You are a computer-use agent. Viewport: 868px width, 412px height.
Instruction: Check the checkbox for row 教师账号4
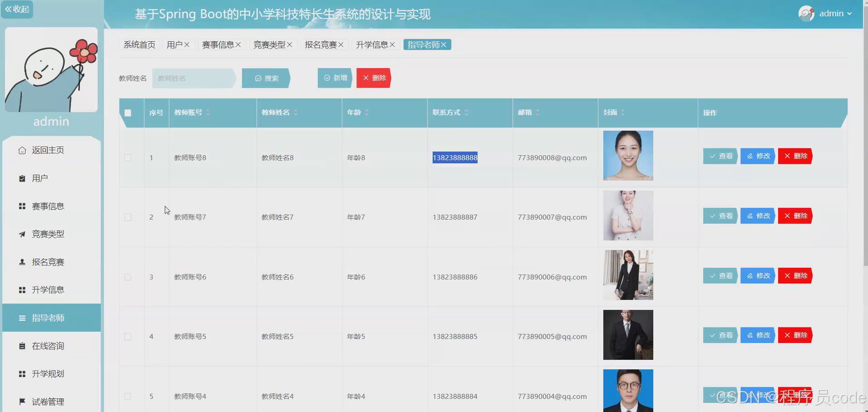coord(128,396)
